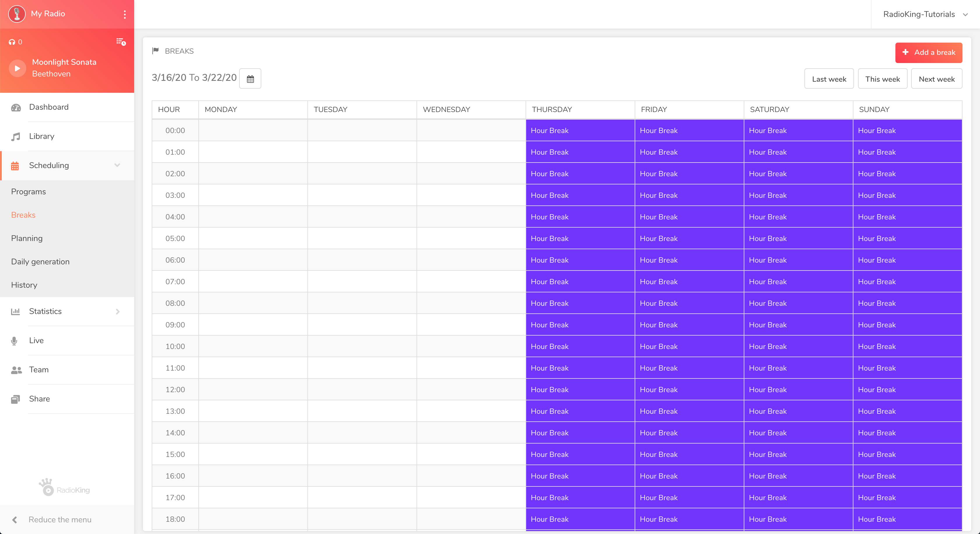
Task: Click the SUNDAY column header
Action: [907, 110]
